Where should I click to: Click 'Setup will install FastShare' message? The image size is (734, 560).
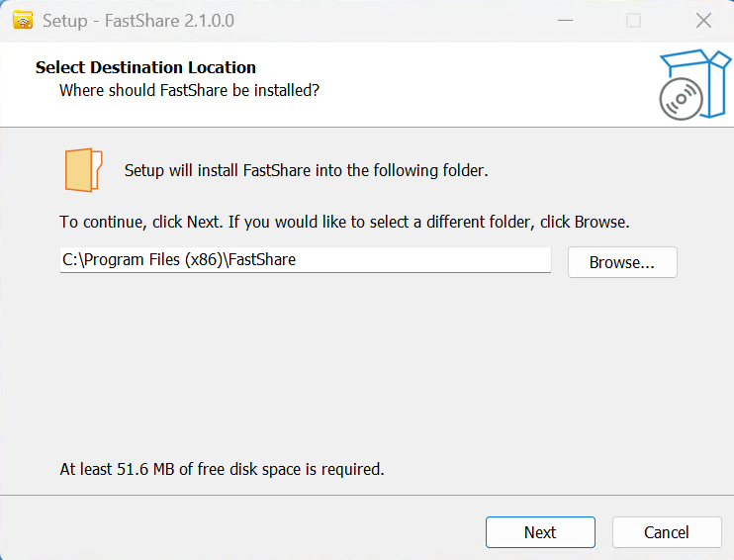(306, 170)
